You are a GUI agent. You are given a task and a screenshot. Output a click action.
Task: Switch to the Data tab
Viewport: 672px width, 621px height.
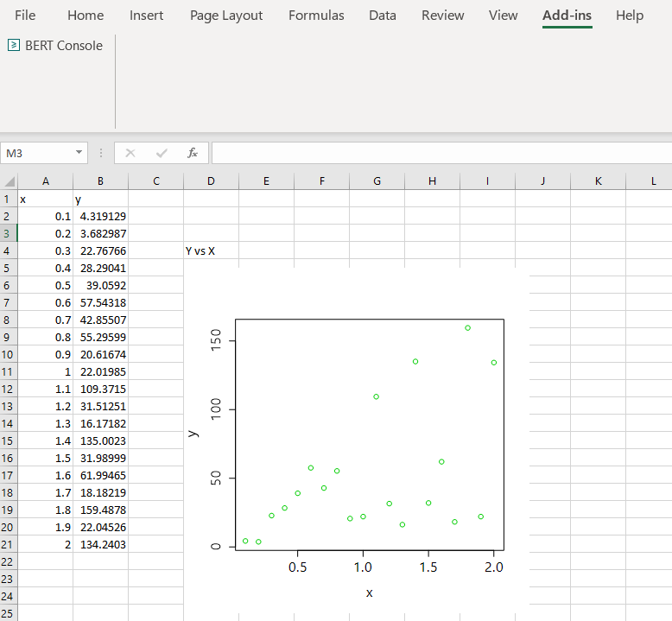pyautogui.click(x=383, y=16)
